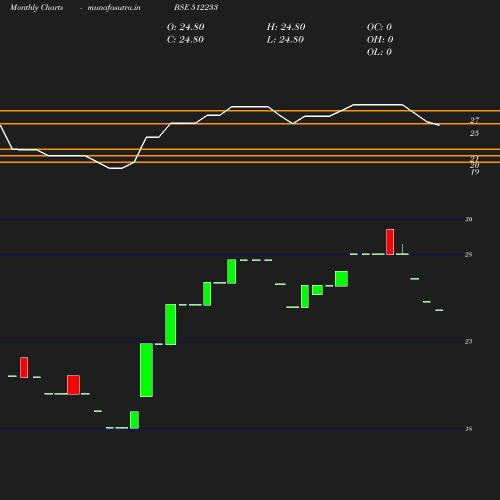
Task: Click the "OH: 0" reading
Action: pyautogui.click(x=380, y=40)
